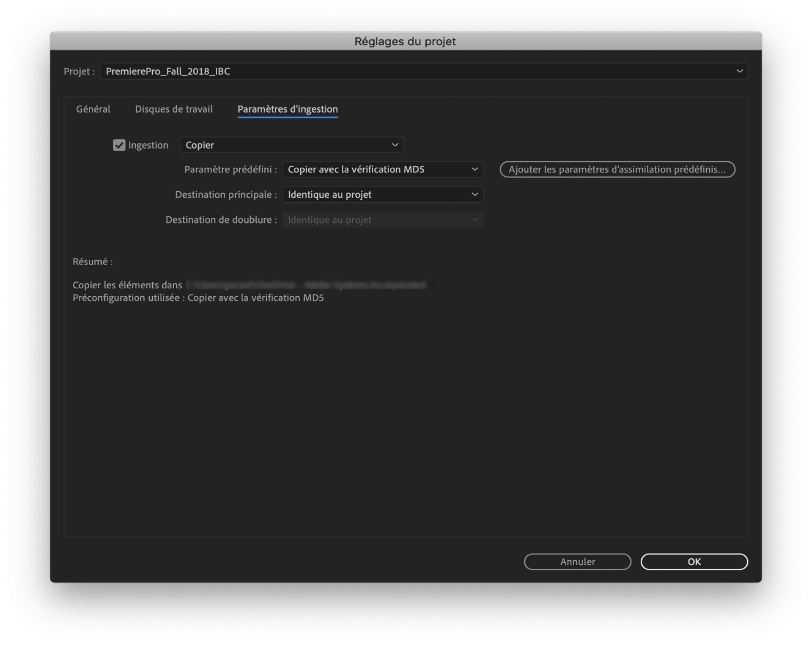Confirm settings with the OK button
Screen dimensions: 812x645
(x=694, y=562)
